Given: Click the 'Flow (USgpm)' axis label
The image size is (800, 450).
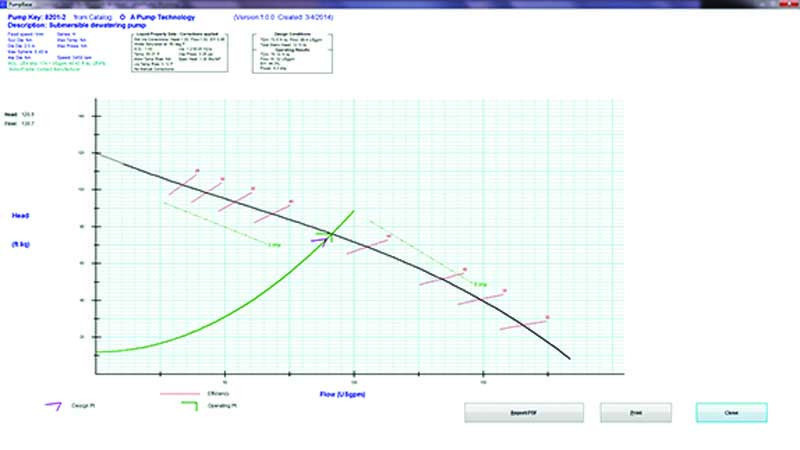Looking at the screenshot, I should click(342, 394).
